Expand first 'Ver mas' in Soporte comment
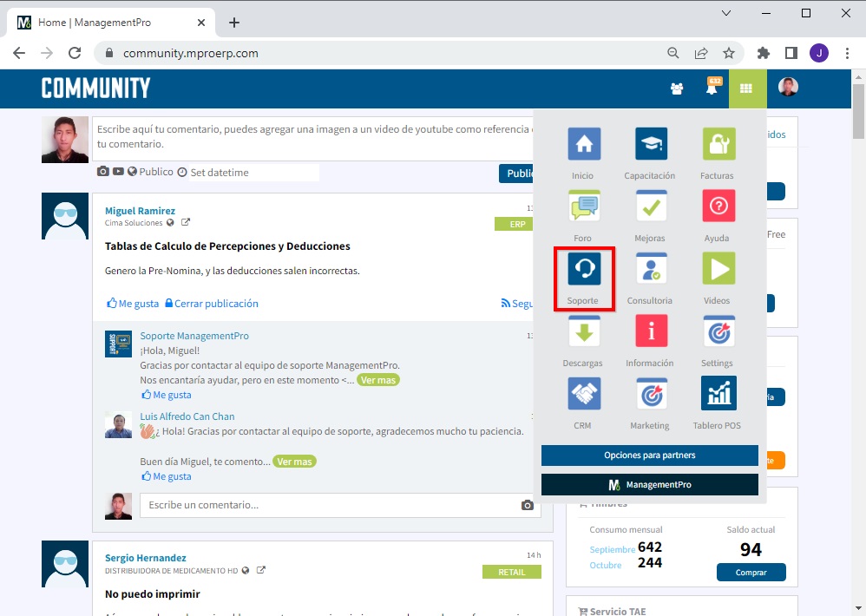 click(377, 380)
